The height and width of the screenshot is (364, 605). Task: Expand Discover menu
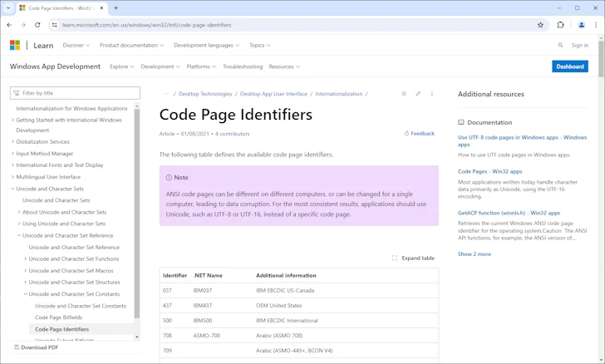tap(76, 45)
